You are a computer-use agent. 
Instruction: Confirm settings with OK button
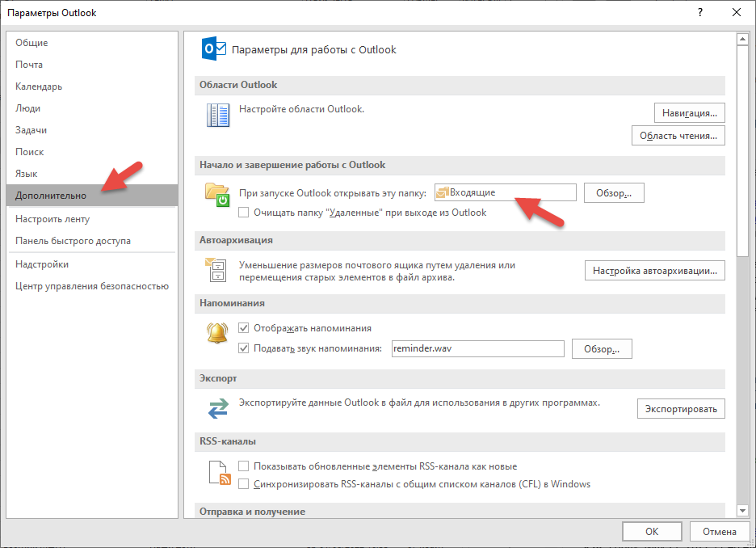652,532
